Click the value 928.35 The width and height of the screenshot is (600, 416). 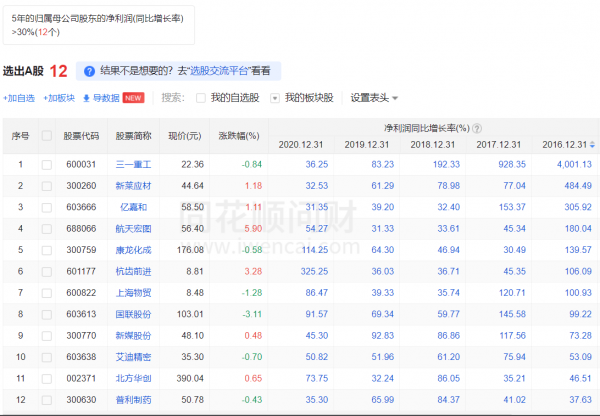coord(512,165)
